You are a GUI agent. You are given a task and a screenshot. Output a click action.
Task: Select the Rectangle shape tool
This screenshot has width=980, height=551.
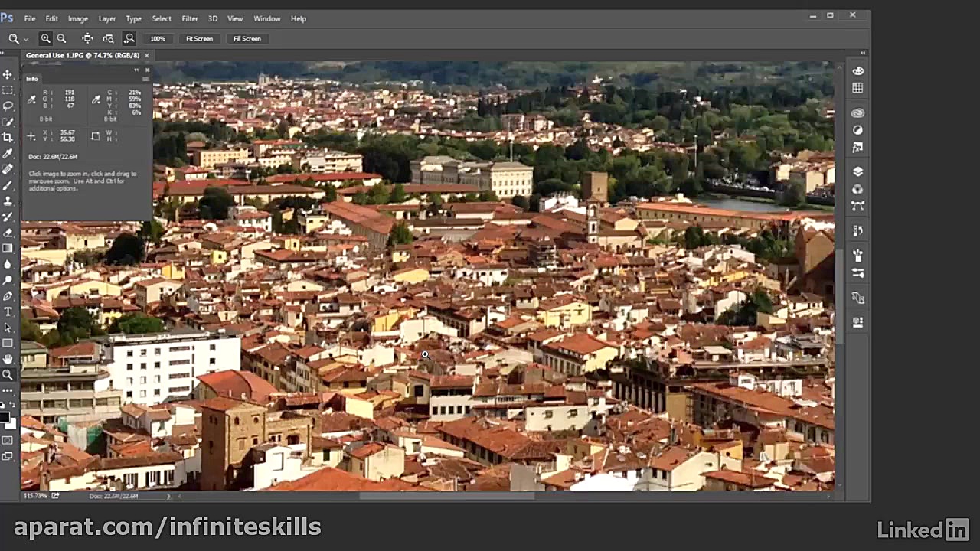8,344
